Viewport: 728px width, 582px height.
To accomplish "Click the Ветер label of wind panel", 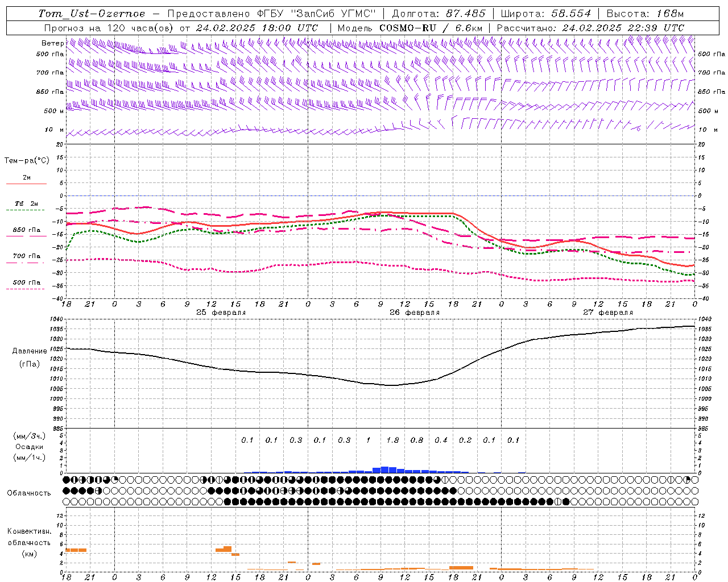I will (52, 43).
